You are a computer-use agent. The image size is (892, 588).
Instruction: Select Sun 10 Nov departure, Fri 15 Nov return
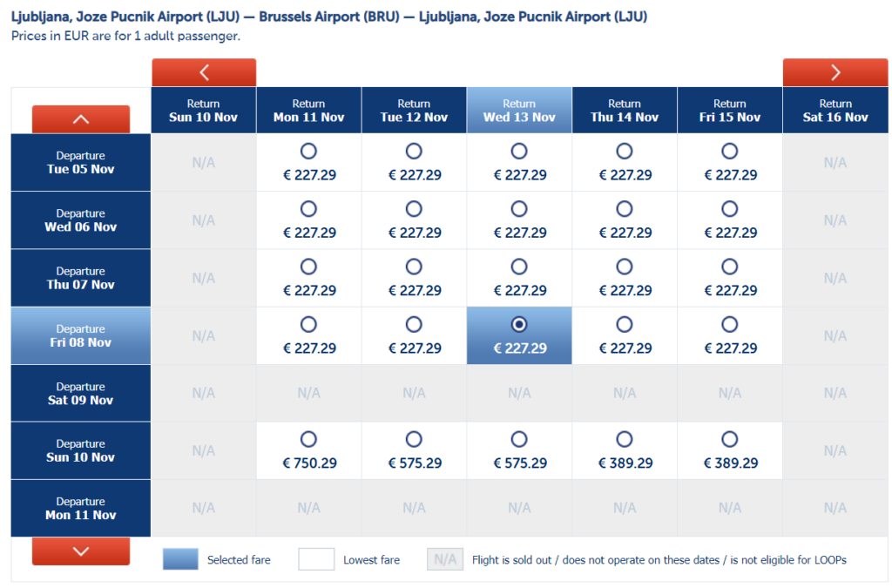(730, 440)
